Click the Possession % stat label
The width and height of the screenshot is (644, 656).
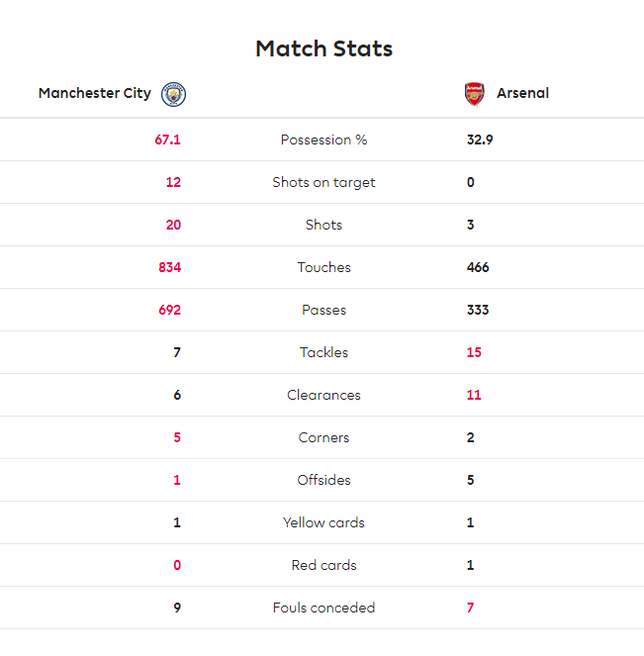pyautogui.click(x=324, y=140)
